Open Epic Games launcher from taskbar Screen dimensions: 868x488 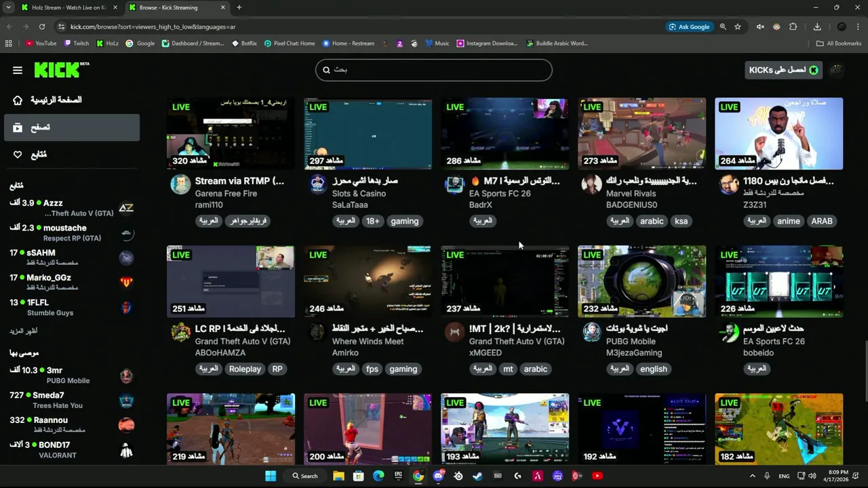point(398,476)
